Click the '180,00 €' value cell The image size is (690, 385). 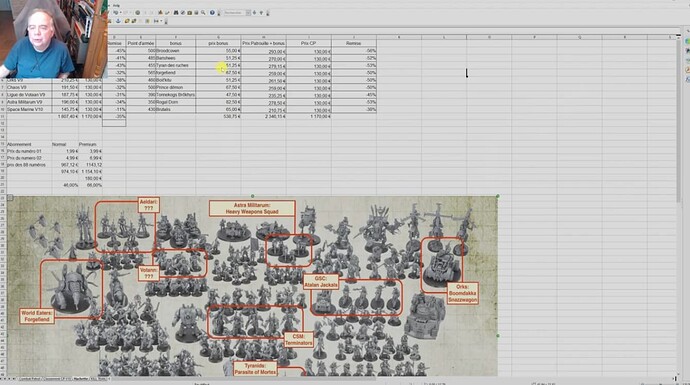[x=90, y=178]
